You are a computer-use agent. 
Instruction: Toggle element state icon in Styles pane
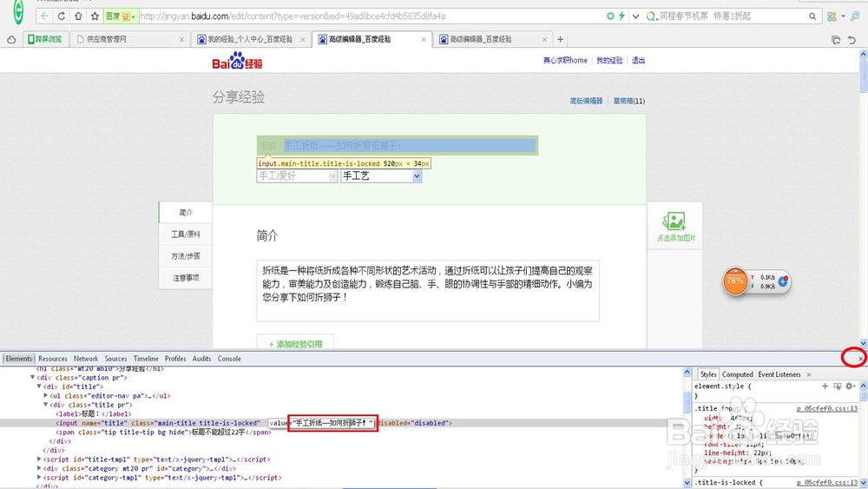click(x=838, y=386)
